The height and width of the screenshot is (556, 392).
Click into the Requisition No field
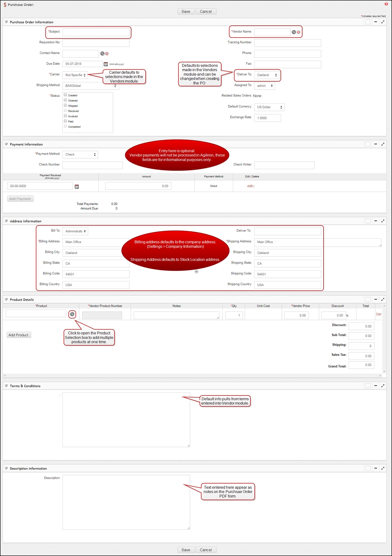[96, 43]
